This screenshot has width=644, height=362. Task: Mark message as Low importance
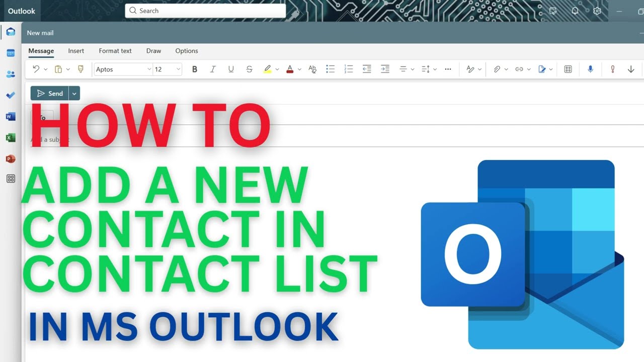(631, 69)
